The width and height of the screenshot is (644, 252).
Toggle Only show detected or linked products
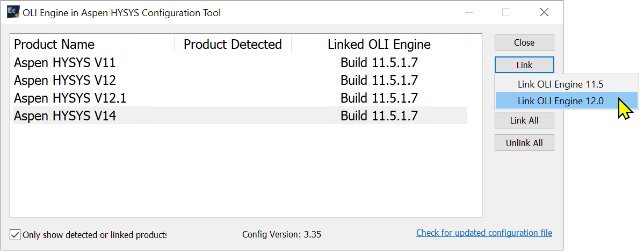tap(15, 235)
